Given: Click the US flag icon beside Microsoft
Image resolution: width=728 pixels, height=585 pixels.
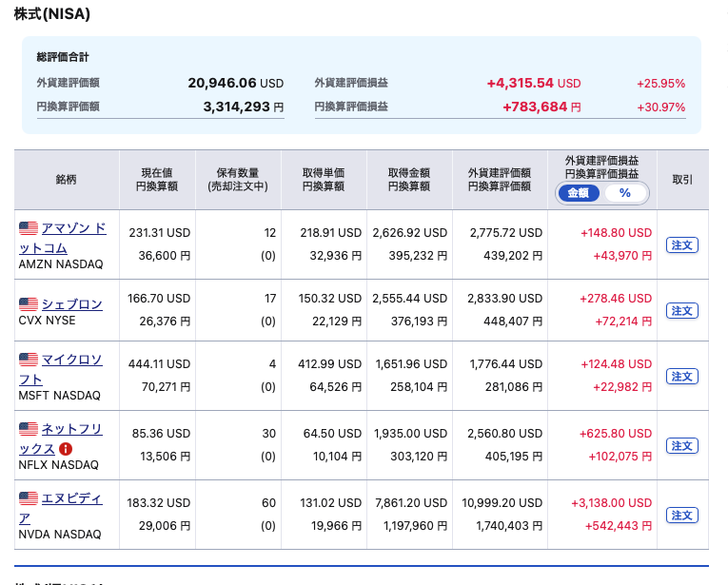Looking at the screenshot, I should (29, 360).
